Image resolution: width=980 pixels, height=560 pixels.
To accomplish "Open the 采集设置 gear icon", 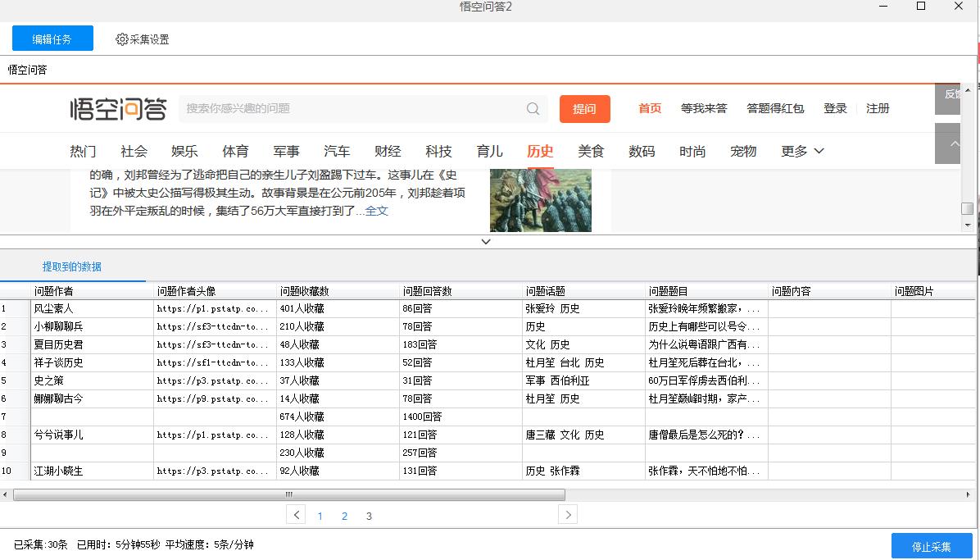I will coord(121,39).
